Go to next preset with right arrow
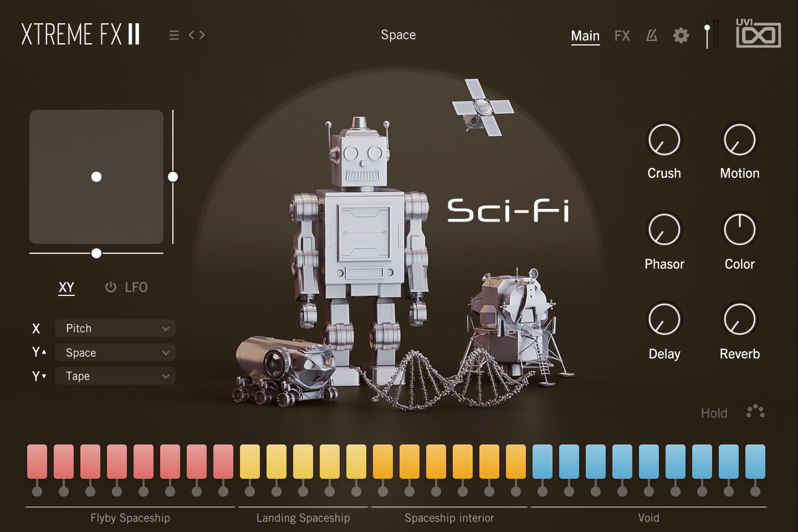 (x=202, y=35)
